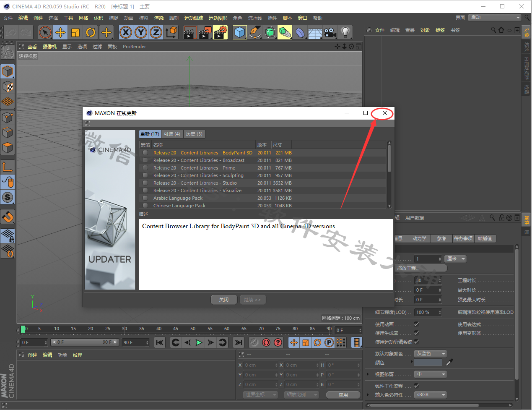Open the 待办事项 tab button

(x=463, y=238)
